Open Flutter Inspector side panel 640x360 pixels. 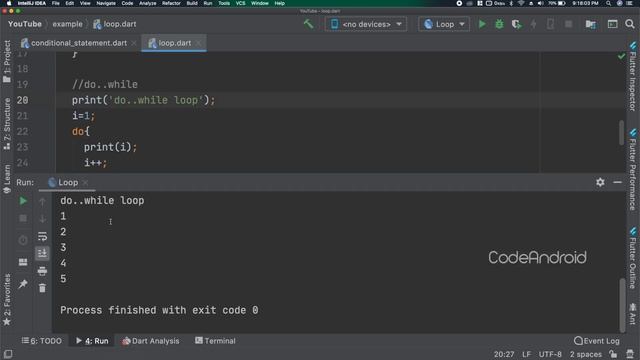[x=633, y=76]
